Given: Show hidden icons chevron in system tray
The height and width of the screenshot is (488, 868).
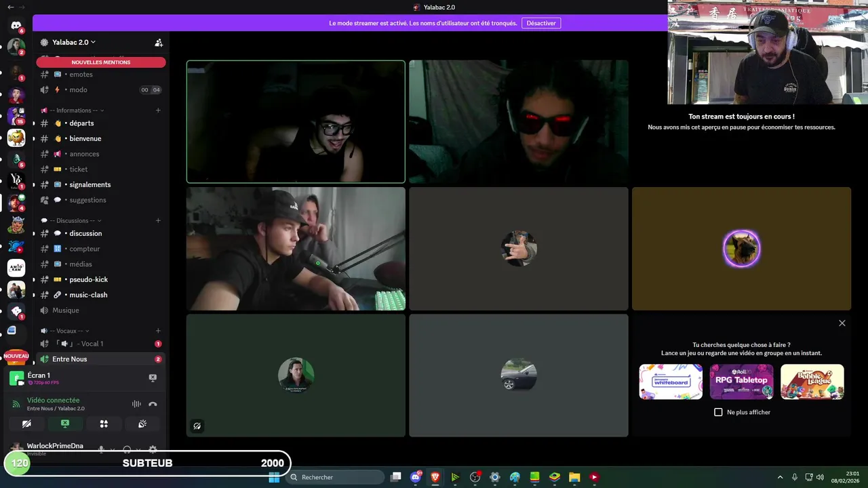Looking at the screenshot, I should [780, 477].
